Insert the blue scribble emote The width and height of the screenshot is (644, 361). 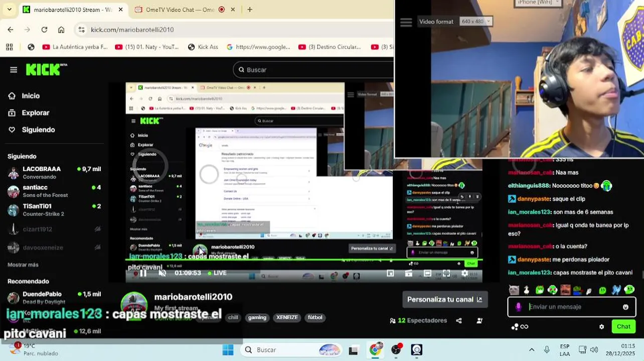pyautogui.click(x=616, y=290)
